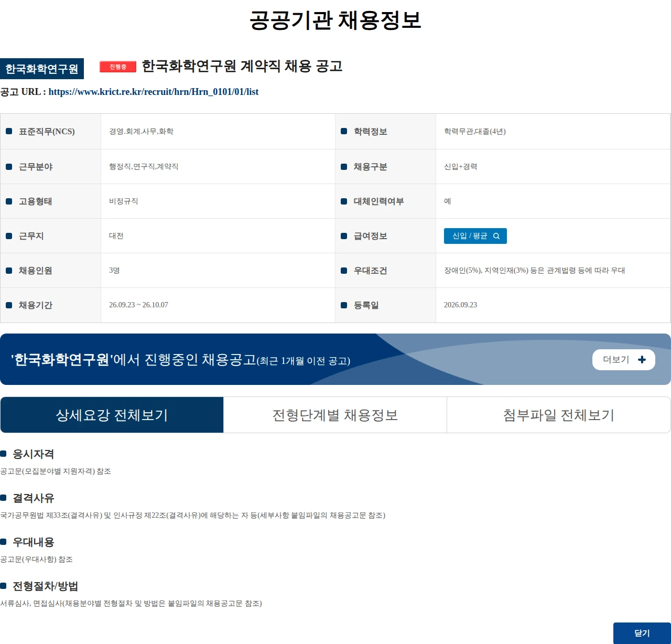This screenshot has width=671, height=644.
Task: Click the period 26.09.23 ~ 26.10.07
Action: (x=138, y=305)
